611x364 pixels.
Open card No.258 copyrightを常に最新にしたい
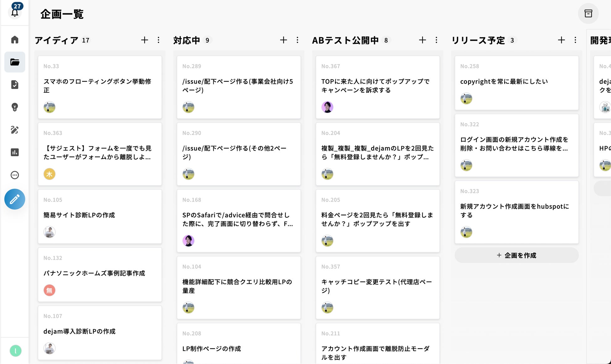(x=516, y=83)
